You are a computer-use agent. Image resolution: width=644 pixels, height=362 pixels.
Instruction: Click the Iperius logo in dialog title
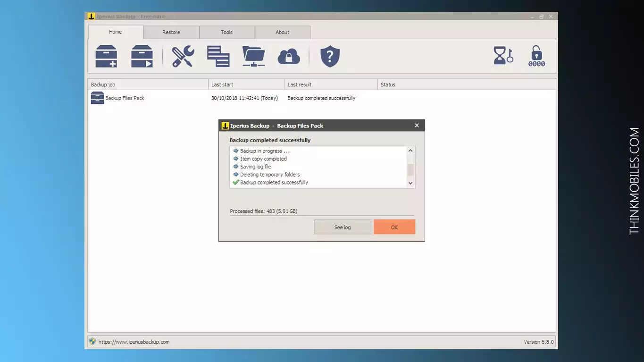[x=225, y=126]
